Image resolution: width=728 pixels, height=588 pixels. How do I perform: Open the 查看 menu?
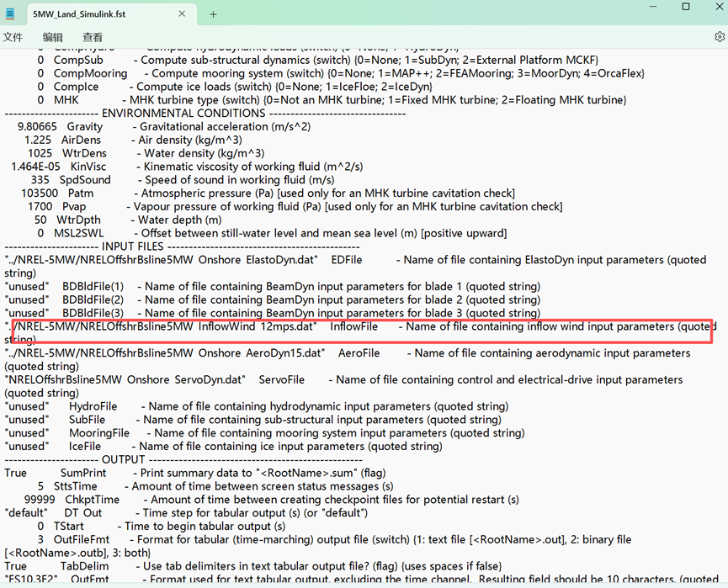tap(93, 37)
